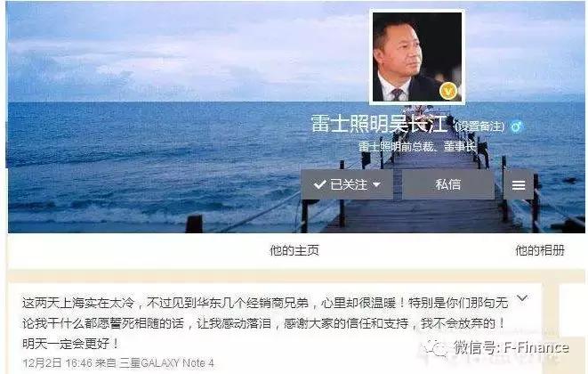Image resolution: width=588 pixels, height=374 pixels.
Task: Click 设置备注 to set a remark
Action: click(x=479, y=126)
